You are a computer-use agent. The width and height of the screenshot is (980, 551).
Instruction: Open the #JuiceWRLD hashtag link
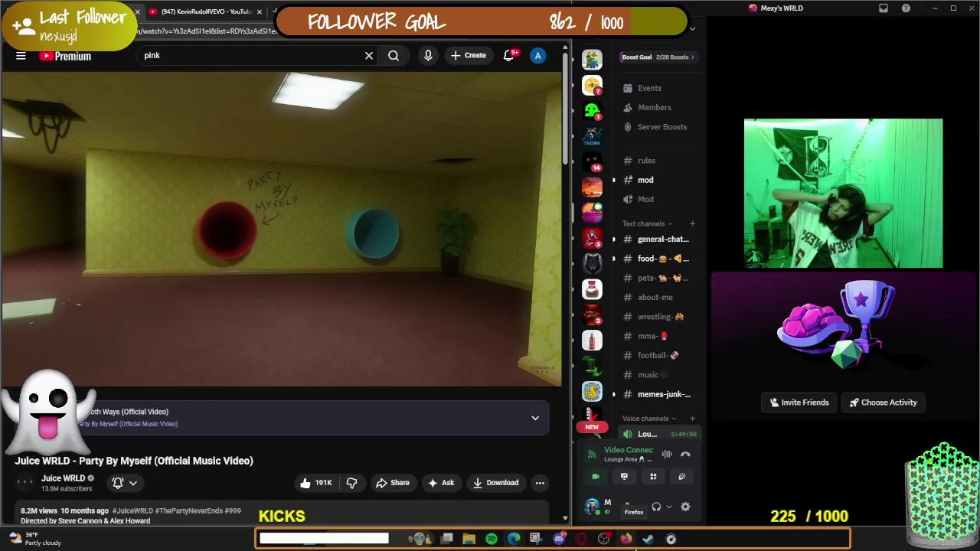click(x=133, y=510)
